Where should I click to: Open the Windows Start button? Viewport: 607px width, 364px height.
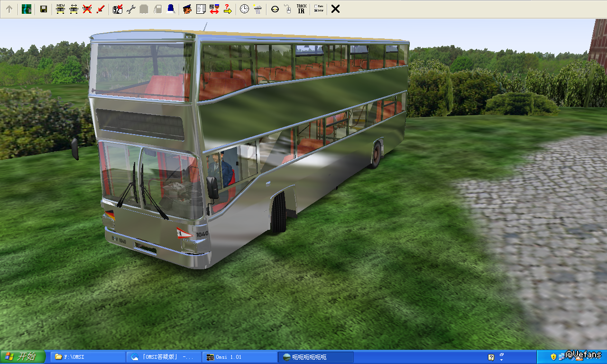[22, 357]
